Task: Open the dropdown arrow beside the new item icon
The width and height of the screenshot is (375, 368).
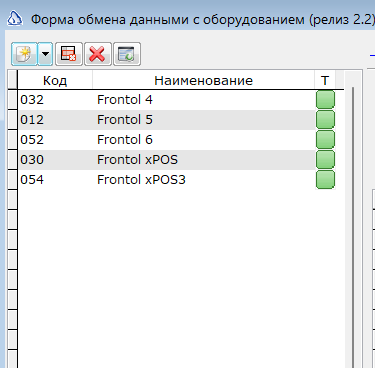Action: point(45,54)
